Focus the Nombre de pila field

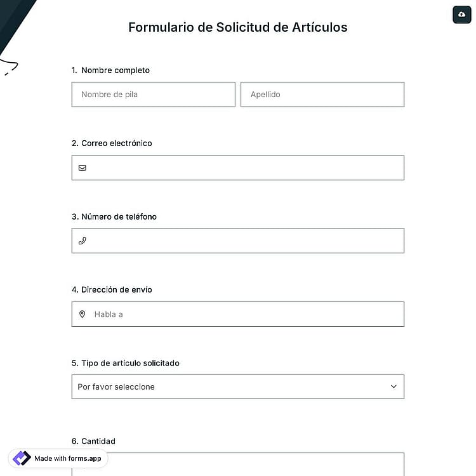(154, 95)
